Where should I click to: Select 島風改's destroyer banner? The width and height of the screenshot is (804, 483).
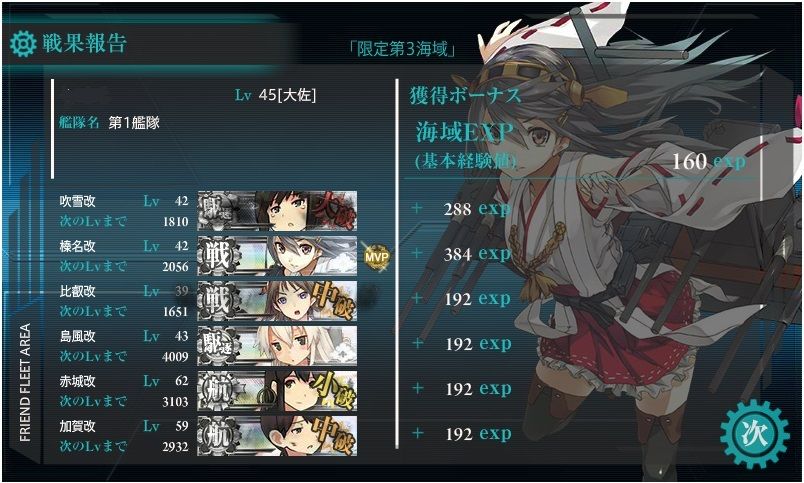tap(277, 346)
